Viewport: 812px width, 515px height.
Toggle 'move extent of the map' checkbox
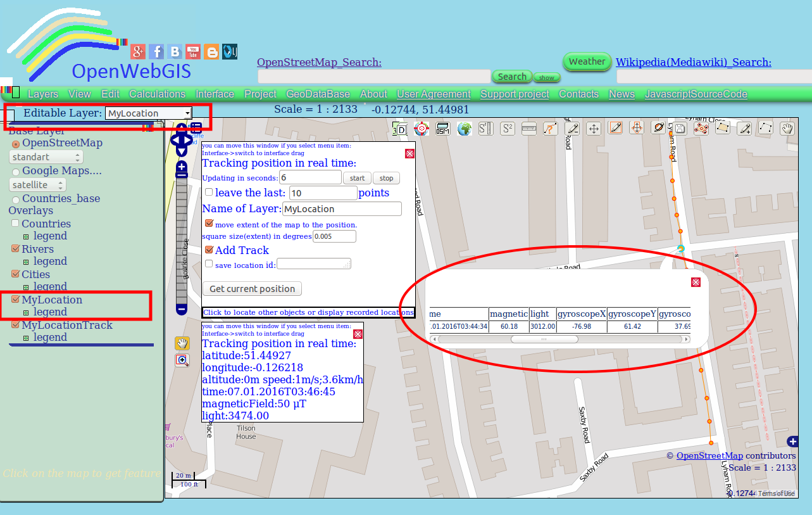pyautogui.click(x=209, y=224)
